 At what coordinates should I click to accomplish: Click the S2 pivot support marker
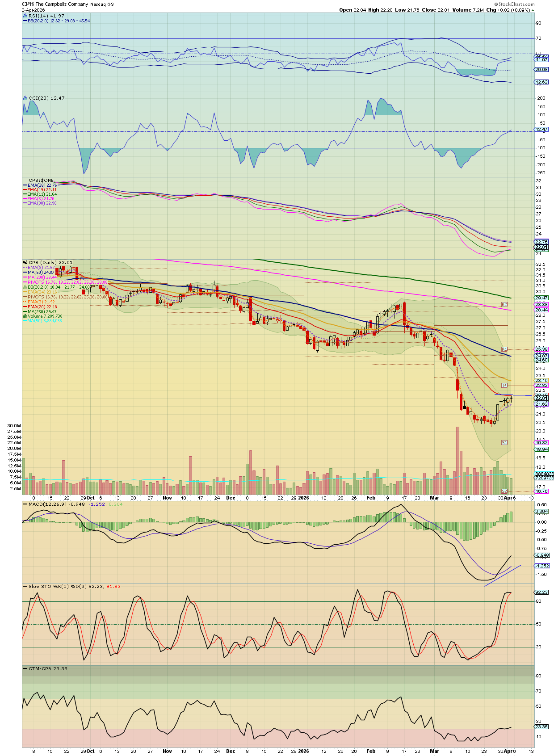tap(504, 491)
